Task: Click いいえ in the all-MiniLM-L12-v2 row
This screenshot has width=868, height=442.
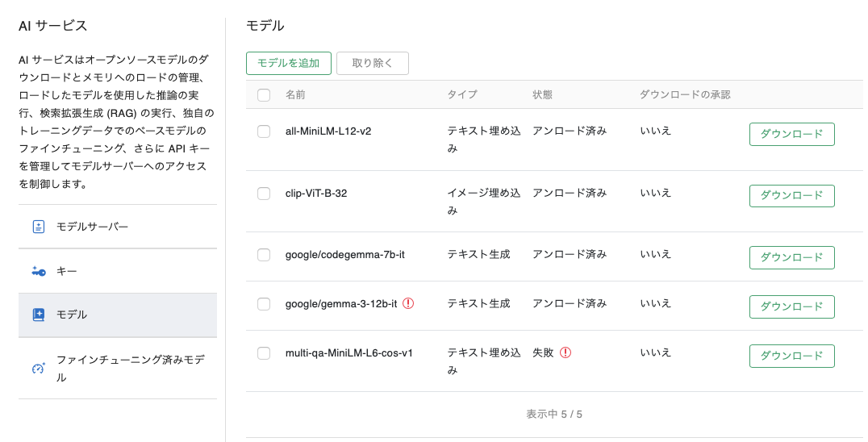Action: pyautogui.click(x=655, y=131)
